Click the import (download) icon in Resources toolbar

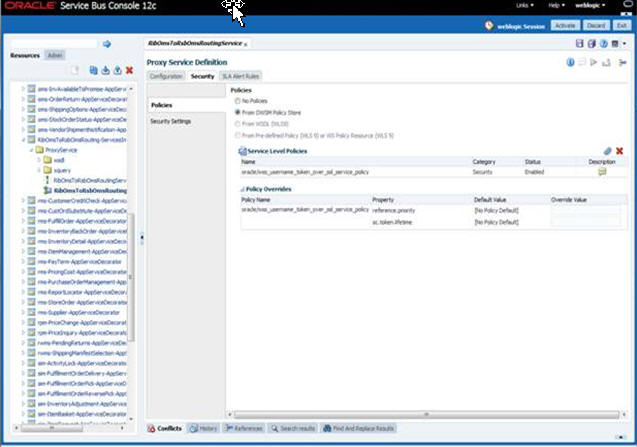tap(106, 70)
